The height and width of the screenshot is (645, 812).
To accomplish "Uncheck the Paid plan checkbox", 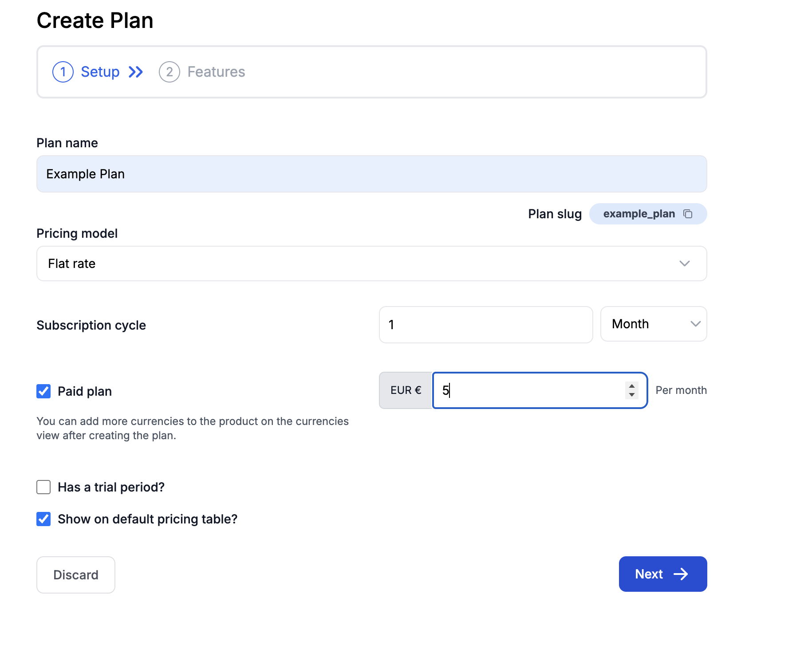I will (43, 391).
